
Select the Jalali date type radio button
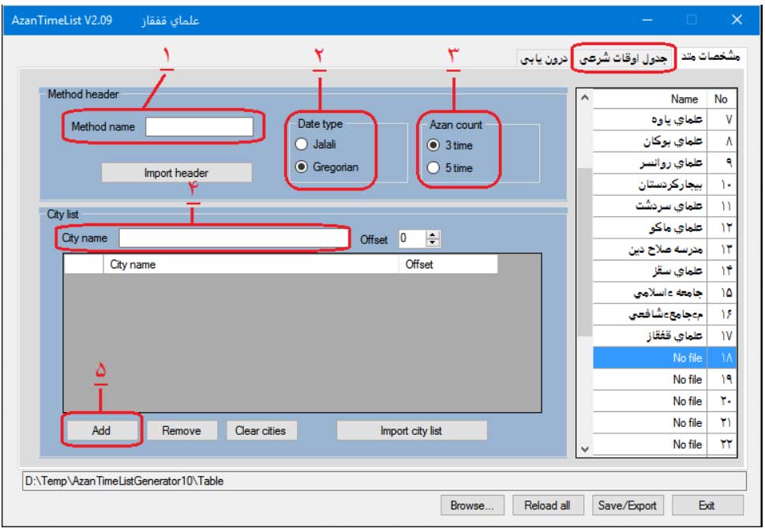301,144
